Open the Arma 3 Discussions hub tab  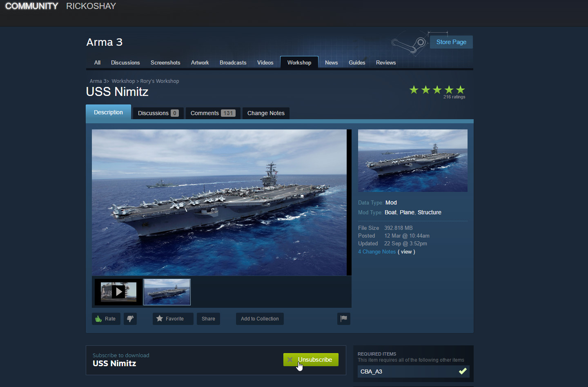tap(125, 62)
